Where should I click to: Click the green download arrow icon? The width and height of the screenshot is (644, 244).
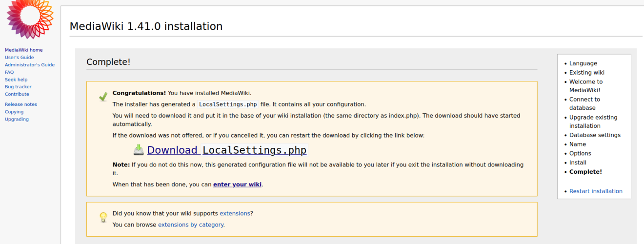tap(139, 150)
